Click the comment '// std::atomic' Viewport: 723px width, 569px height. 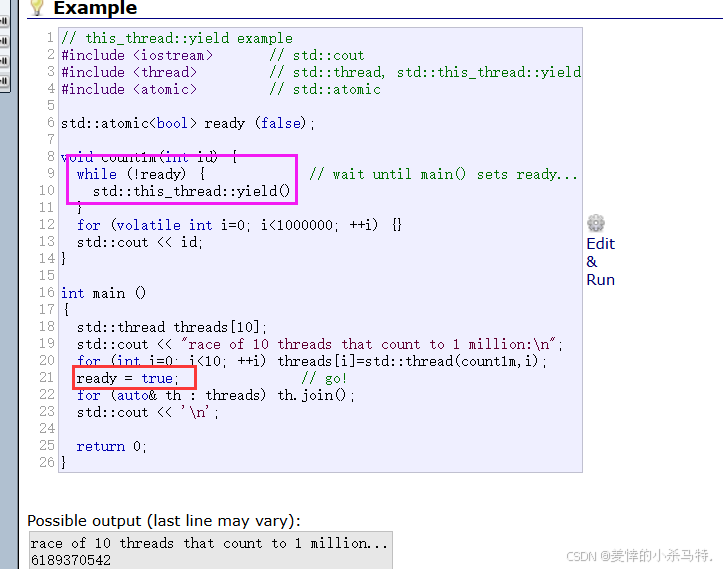tap(325, 89)
